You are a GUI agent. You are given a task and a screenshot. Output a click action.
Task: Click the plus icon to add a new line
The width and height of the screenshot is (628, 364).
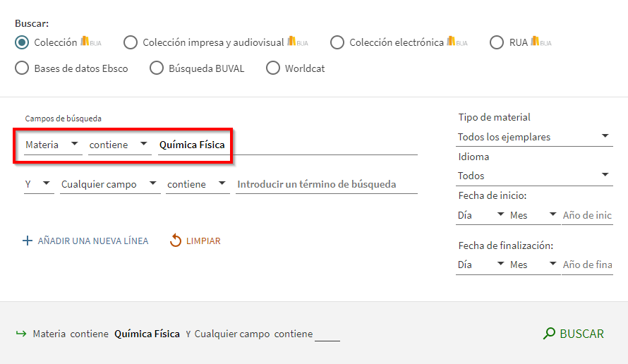(x=28, y=241)
